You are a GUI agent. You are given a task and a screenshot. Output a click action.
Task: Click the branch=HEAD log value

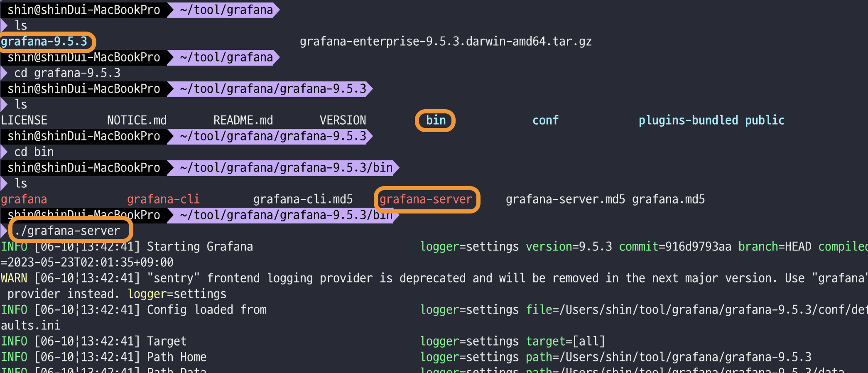coord(775,247)
